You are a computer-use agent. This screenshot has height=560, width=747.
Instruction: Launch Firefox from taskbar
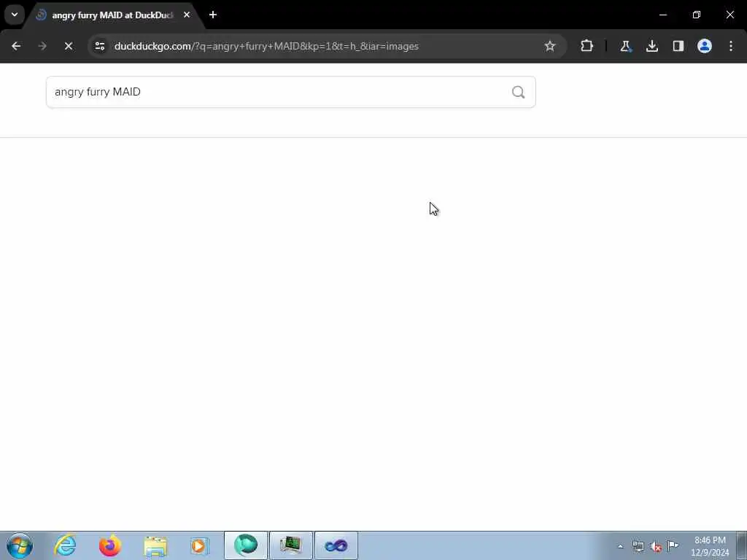(x=110, y=545)
